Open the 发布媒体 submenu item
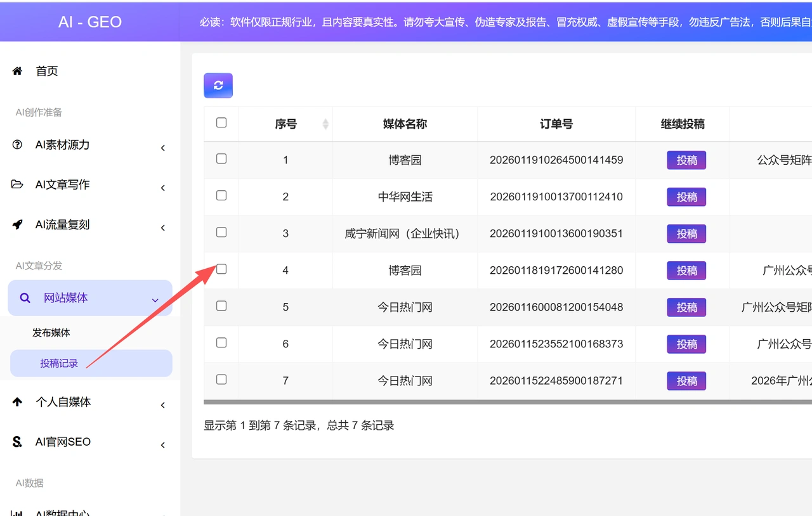Viewport: 812px width, 516px height. coord(51,333)
